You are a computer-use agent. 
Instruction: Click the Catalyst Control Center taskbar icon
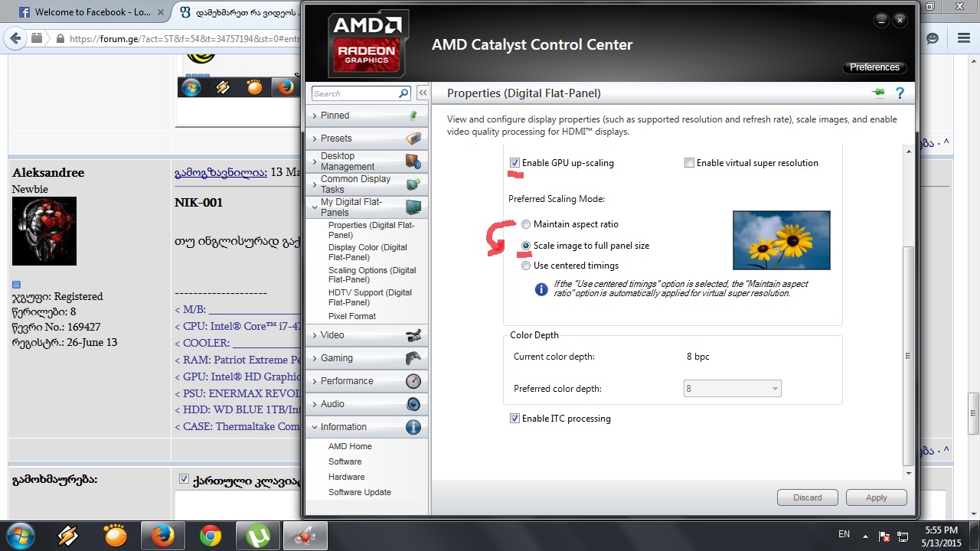(305, 536)
